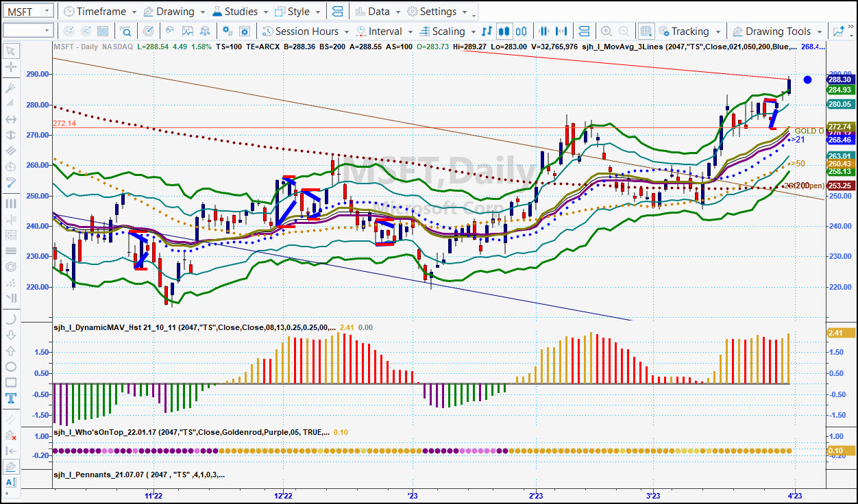Expand the Timeframe menu
Viewport: 858px width, 504px height.
point(99,12)
